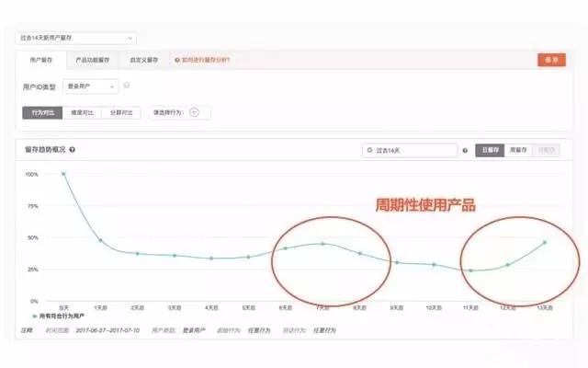
Task: Select the 分群对比 comparison mode
Action: click(121, 112)
